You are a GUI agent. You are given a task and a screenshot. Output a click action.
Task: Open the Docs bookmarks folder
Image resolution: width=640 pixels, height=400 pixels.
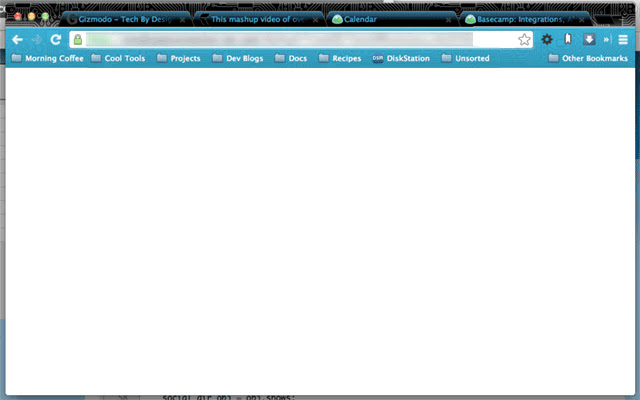point(291,58)
